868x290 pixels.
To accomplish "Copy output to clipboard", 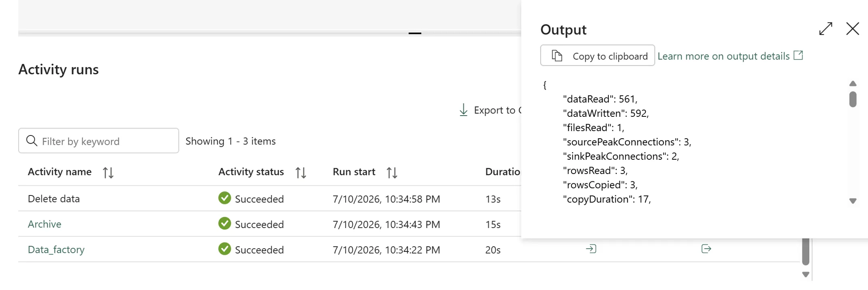I will (597, 56).
